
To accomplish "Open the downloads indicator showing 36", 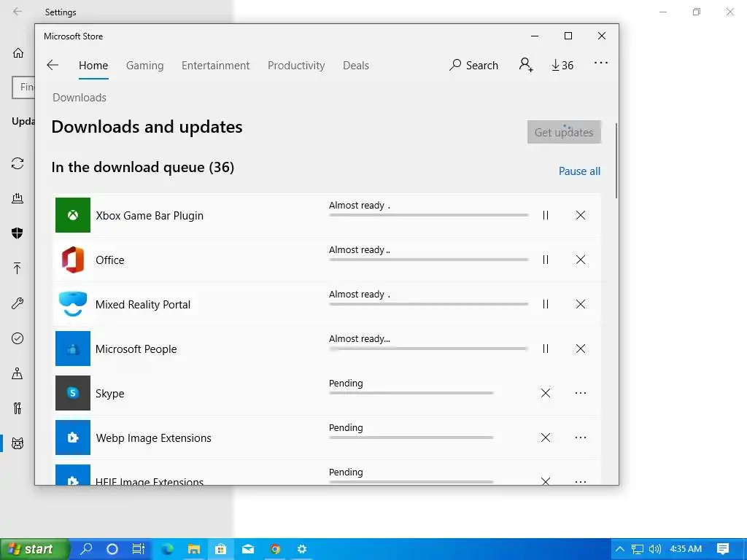I will coord(562,65).
